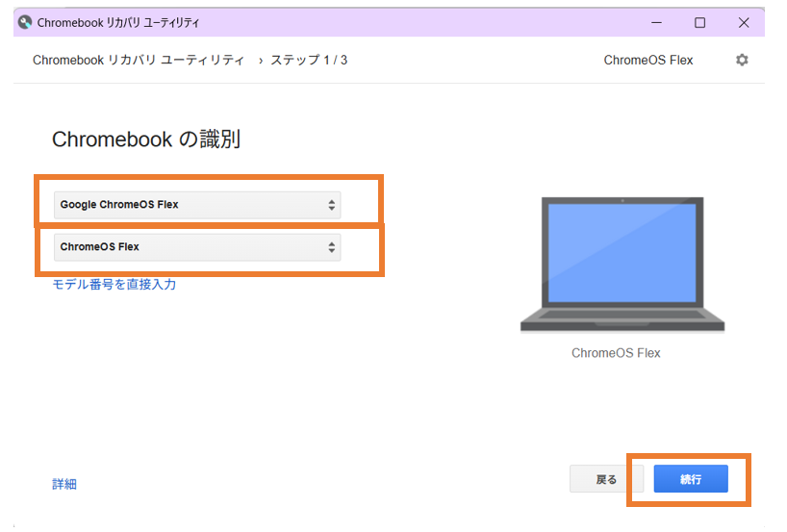Close the Chromebook recovery utility window

[x=744, y=22]
